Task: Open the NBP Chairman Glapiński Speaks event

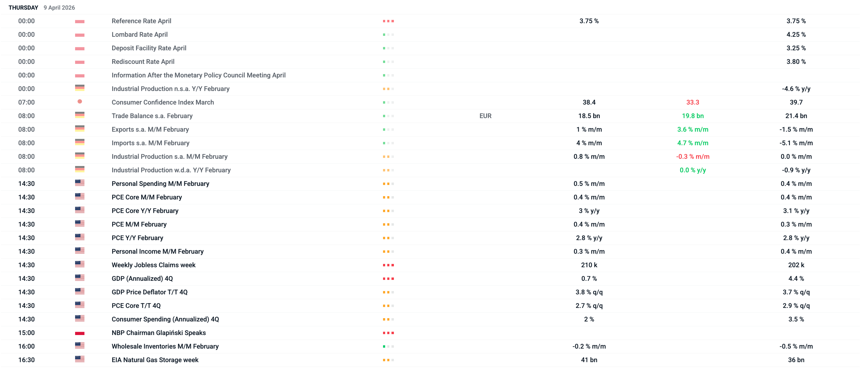Action: coord(159,333)
